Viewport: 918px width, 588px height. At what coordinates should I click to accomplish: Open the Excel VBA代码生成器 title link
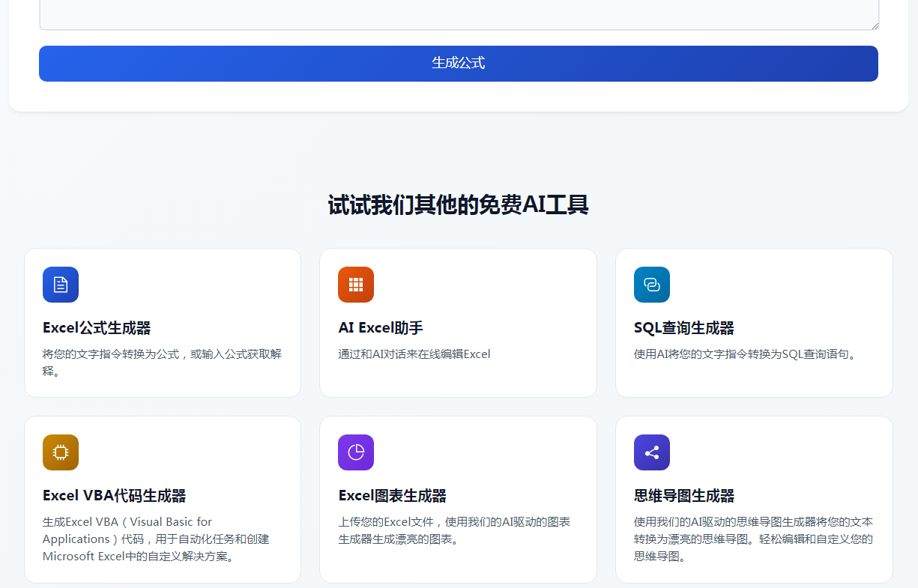pos(114,496)
